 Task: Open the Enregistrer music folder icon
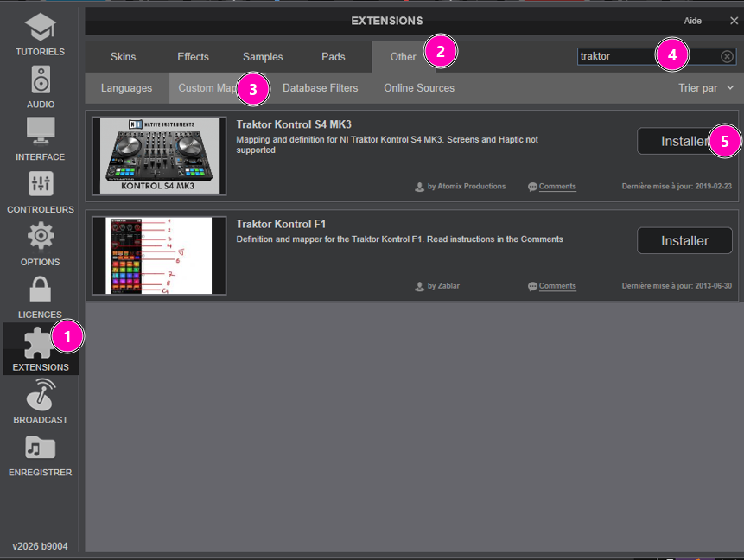click(40, 448)
